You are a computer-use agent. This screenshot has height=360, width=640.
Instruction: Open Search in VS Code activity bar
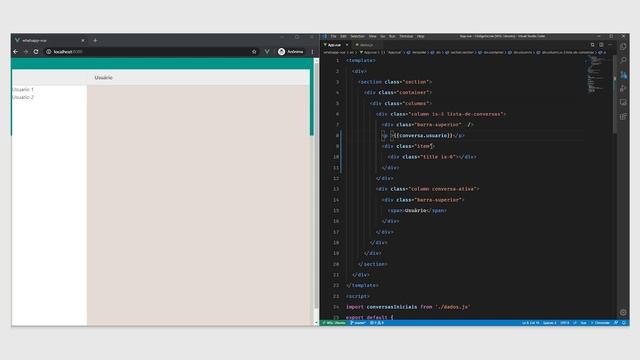[x=623, y=60]
